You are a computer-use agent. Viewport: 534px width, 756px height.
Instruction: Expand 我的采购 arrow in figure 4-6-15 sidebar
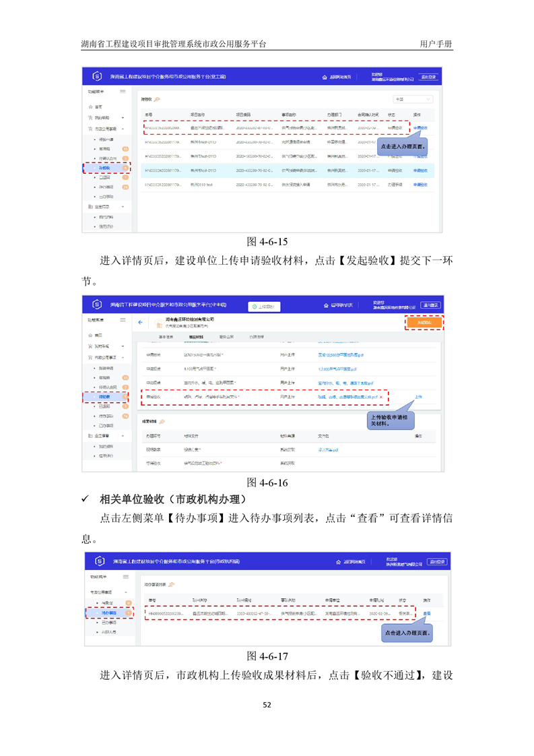[123, 118]
